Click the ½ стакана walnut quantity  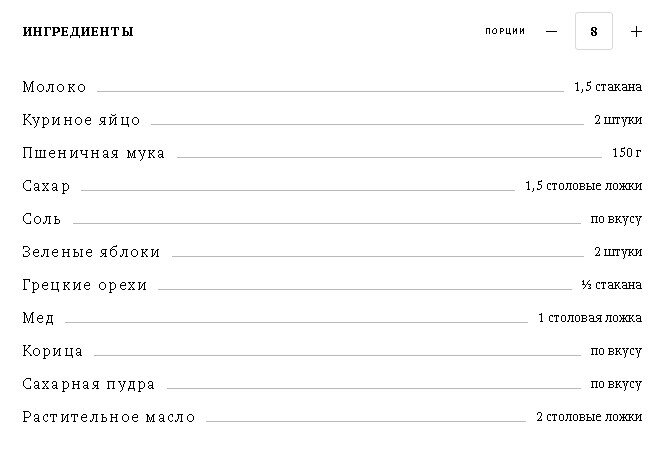tap(612, 285)
